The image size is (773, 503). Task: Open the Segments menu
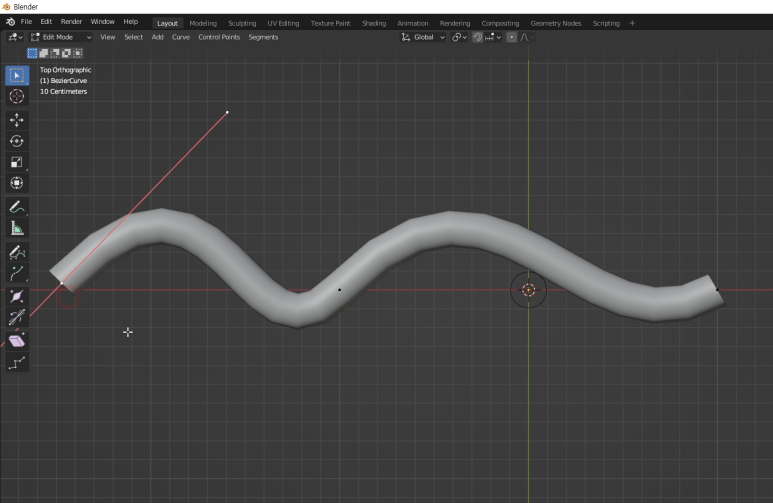[x=263, y=37]
